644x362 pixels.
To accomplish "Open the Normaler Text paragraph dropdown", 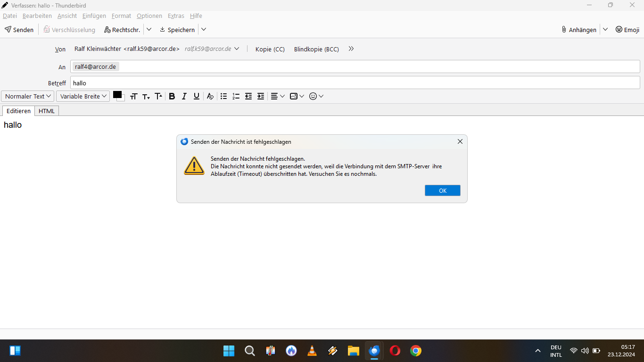I will [28, 96].
